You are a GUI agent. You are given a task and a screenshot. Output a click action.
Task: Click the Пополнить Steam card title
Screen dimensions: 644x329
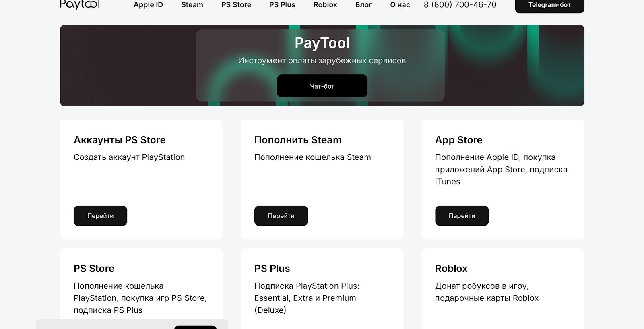click(298, 140)
